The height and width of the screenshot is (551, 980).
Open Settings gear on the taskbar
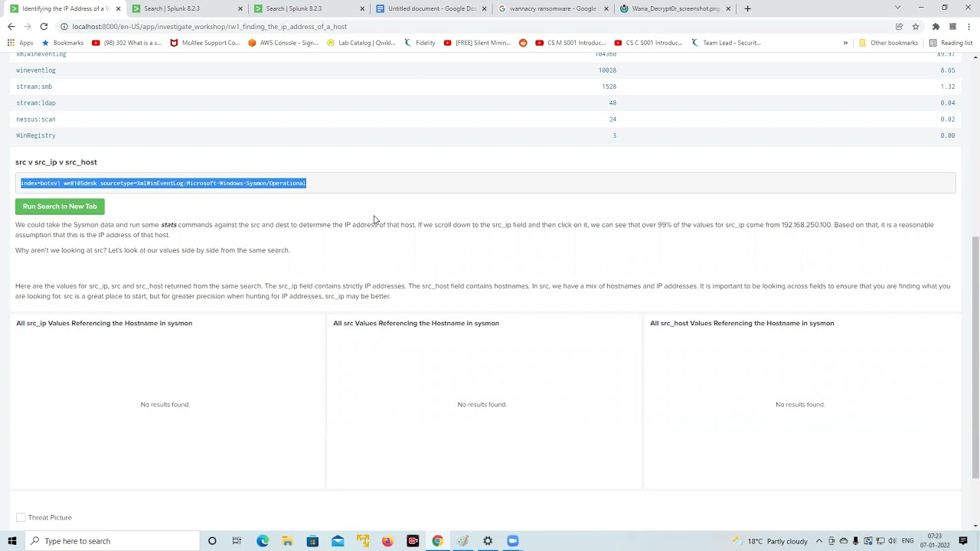click(x=488, y=541)
